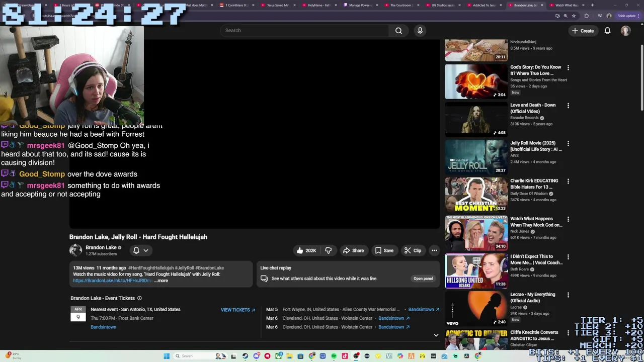644x362 pixels.
Task: Open TikTok from the taskbar
Action: coord(345,356)
